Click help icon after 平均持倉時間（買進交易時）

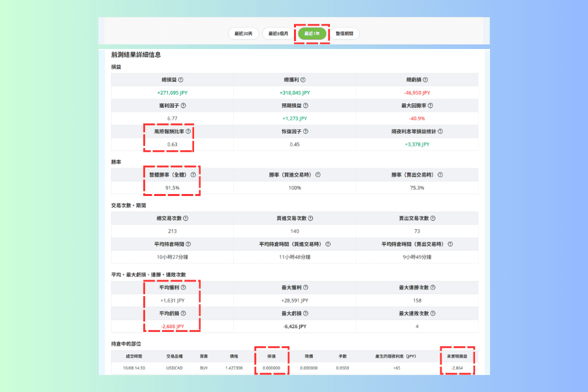click(328, 244)
